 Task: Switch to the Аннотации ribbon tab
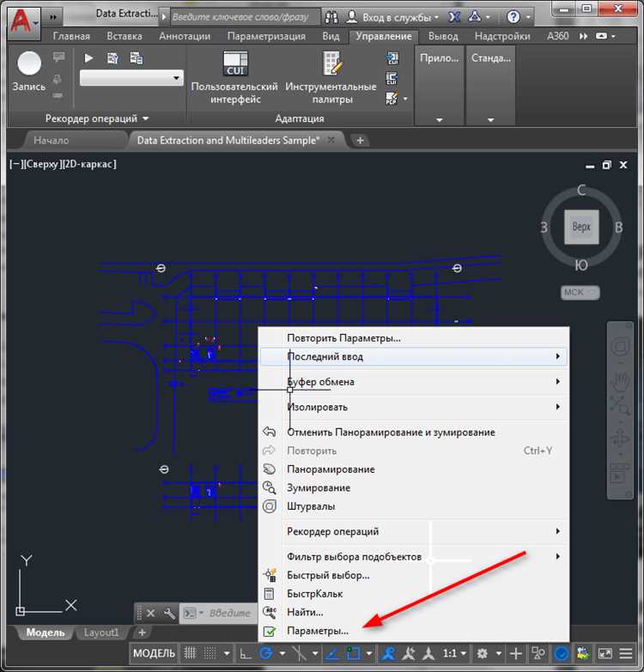pos(185,36)
